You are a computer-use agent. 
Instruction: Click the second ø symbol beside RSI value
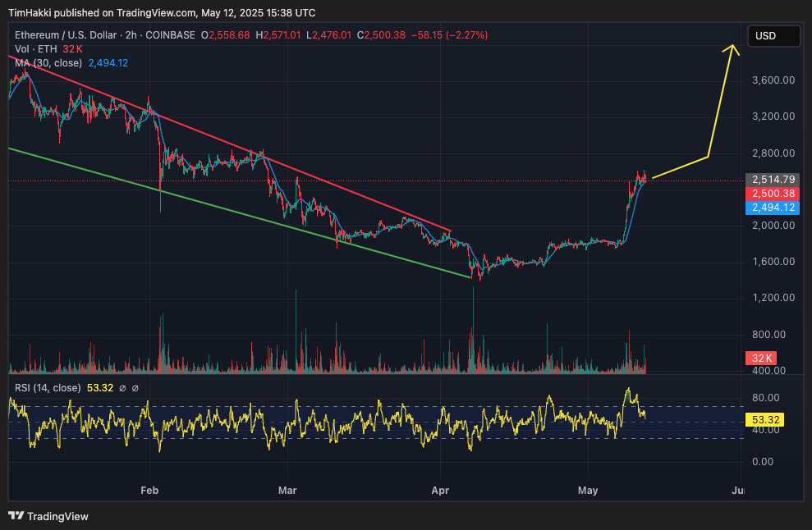click(135, 387)
